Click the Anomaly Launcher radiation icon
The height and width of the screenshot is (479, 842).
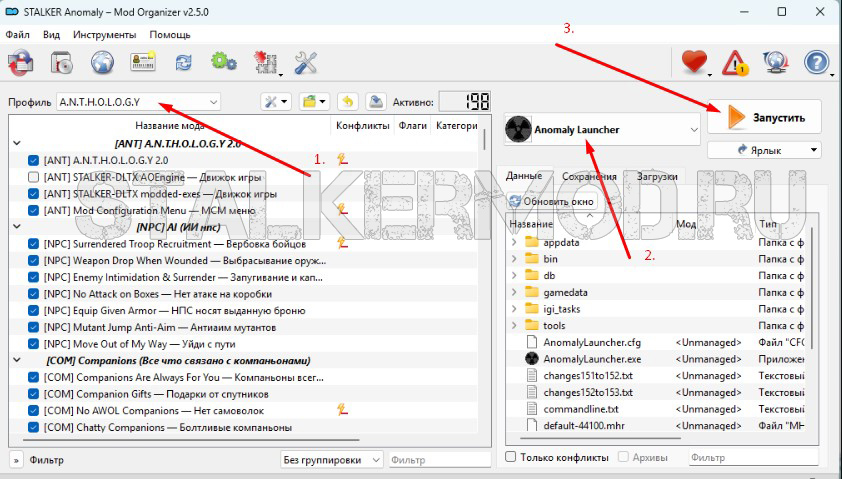pyautogui.click(x=518, y=129)
